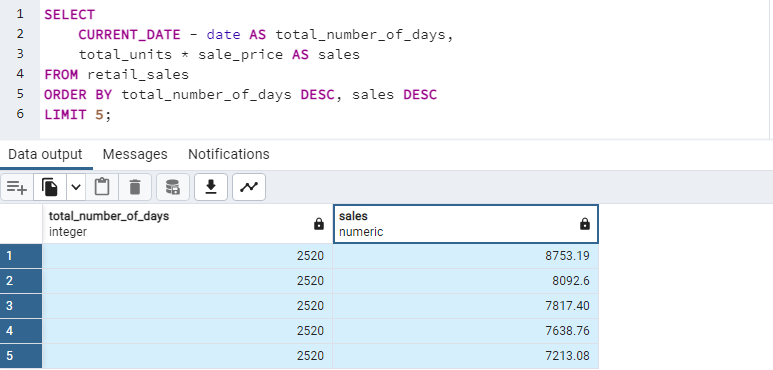Open the Graph Visualiser icon
Image resolution: width=773 pixels, height=370 pixels.
pyautogui.click(x=249, y=187)
